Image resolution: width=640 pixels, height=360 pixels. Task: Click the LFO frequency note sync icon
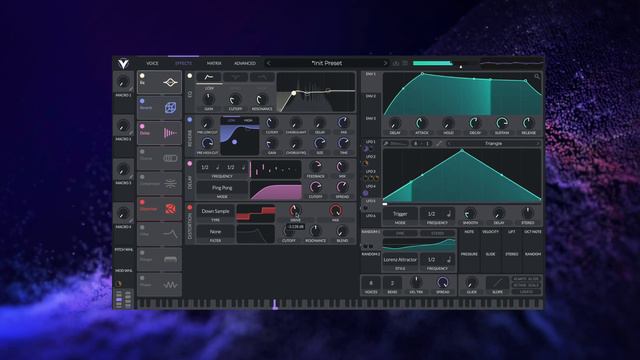coord(449,214)
